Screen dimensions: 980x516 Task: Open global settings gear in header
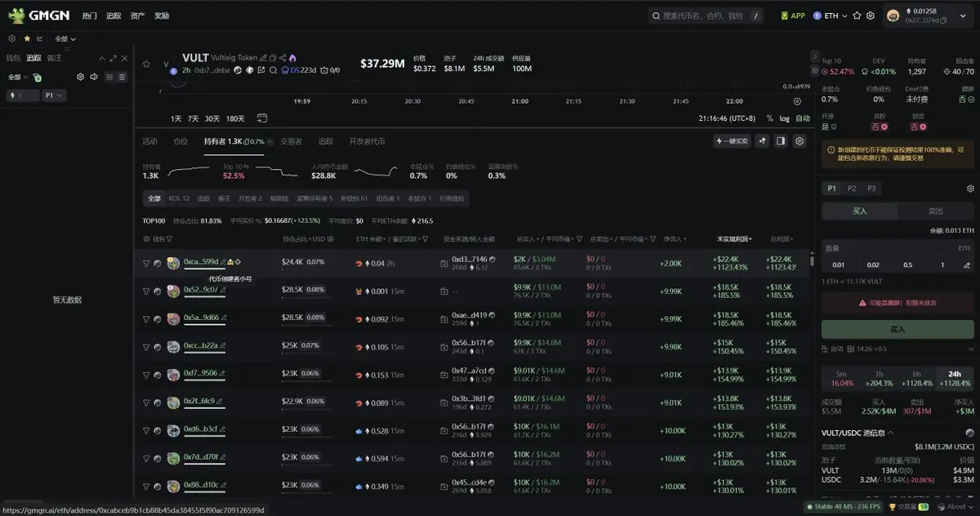871,16
